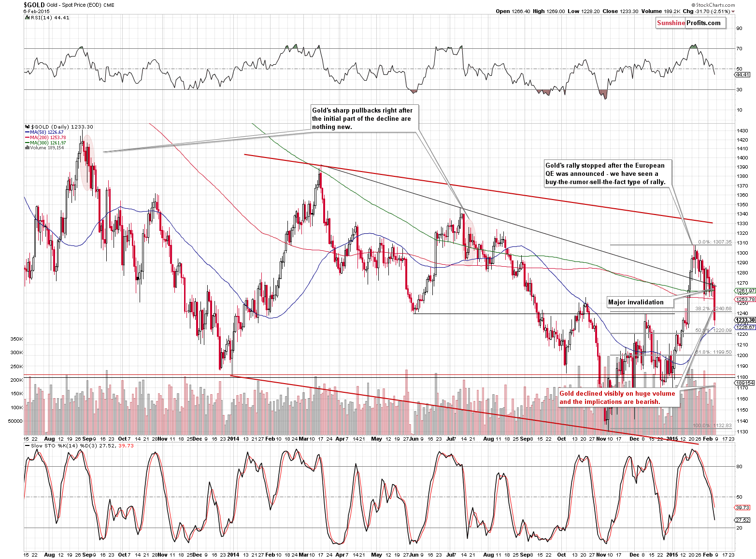Click the 'Gold - Spot Price (EOD) CME' subtitle
Viewport: 756px width, 559px height.
pos(81,5)
